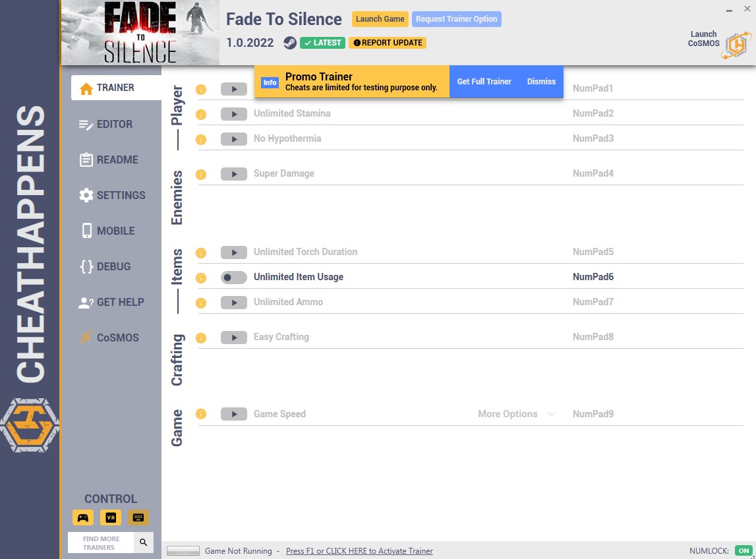Click the info icon beside Easy Crafting

[201, 338]
